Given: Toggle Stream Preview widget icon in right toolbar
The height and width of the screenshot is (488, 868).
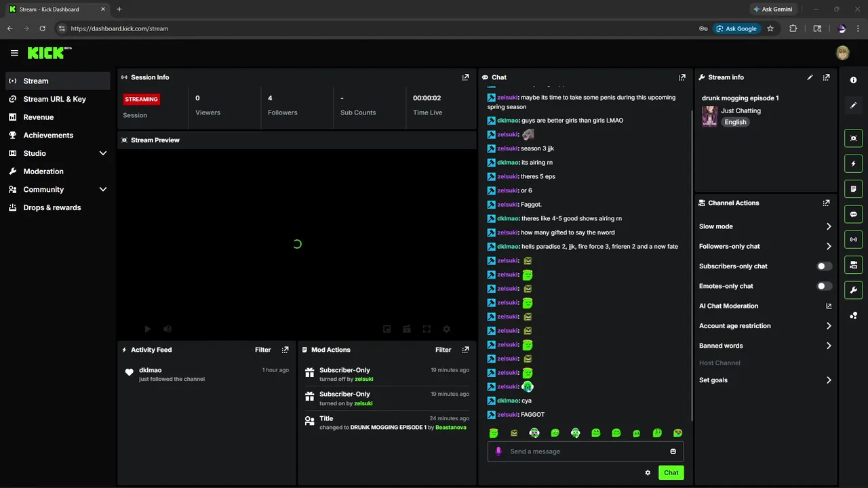Looking at the screenshot, I should (x=853, y=138).
